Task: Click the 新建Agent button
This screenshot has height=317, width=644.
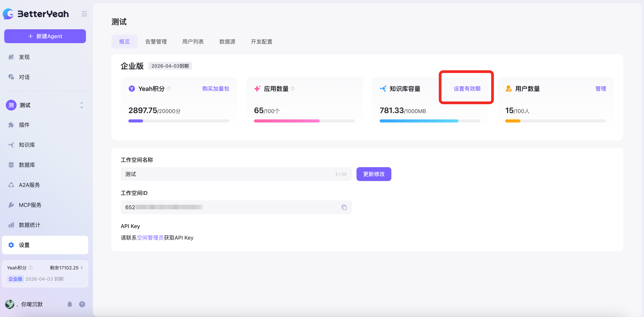Action: point(45,36)
